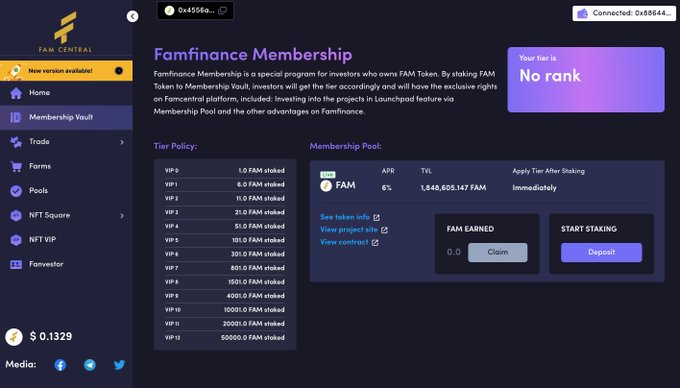Click the VIP 9 tier row
The image size is (680, 388).
pyautogui.click(x=225, y=296)
